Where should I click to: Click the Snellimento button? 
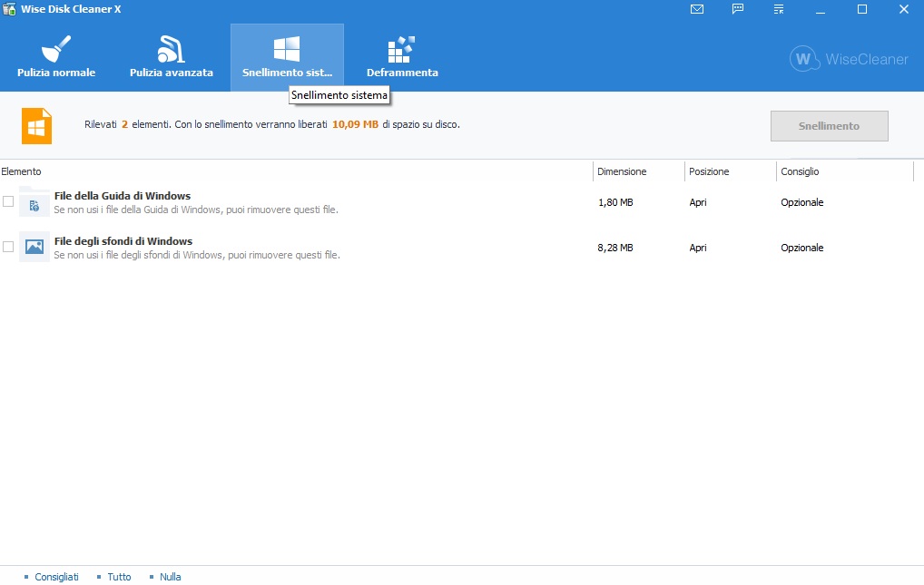tap(829, 125)
